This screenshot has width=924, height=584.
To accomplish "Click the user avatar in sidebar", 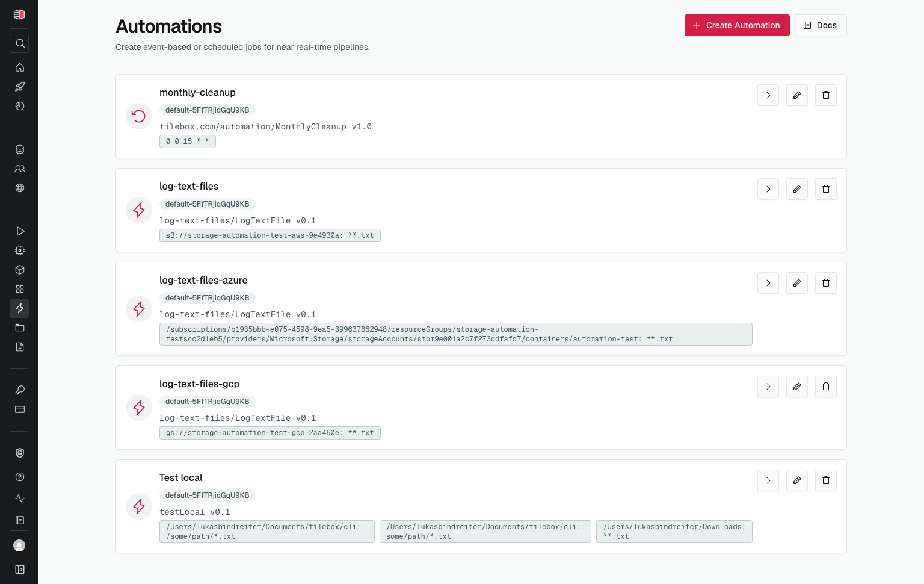I will 19,545.
